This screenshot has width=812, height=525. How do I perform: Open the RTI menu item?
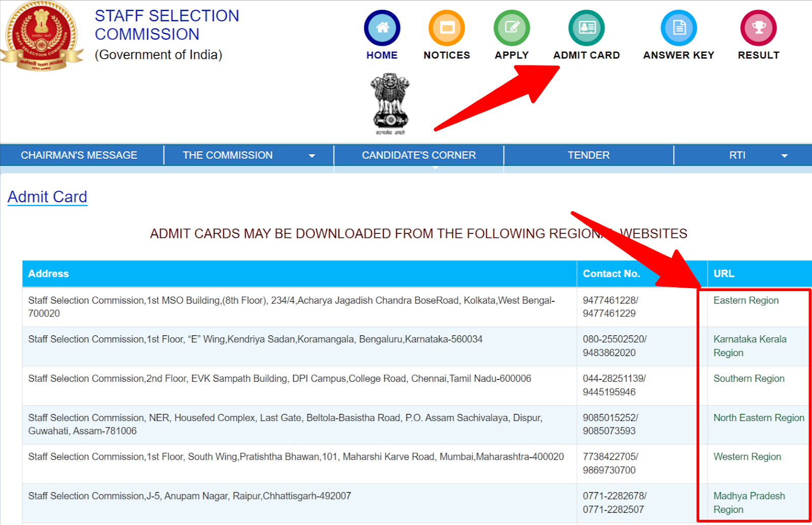pos(737,155)
